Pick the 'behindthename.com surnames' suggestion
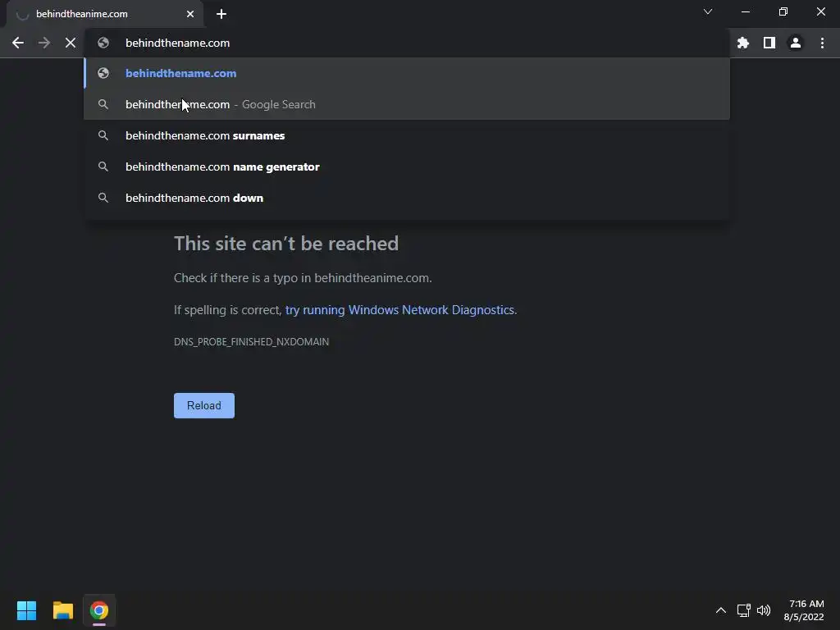This screenshot has width=840, height=630. (407, 135)
